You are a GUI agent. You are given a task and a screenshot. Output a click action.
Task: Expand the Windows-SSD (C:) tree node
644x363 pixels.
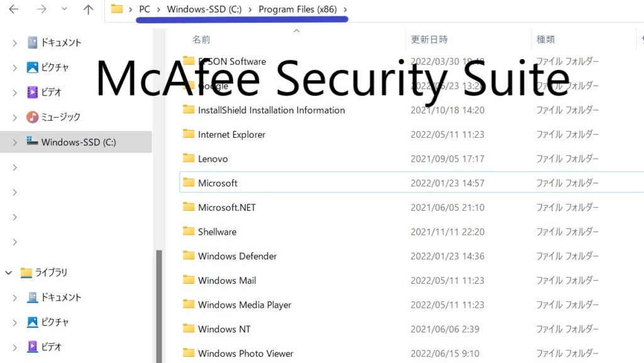(x=15, y=142)
